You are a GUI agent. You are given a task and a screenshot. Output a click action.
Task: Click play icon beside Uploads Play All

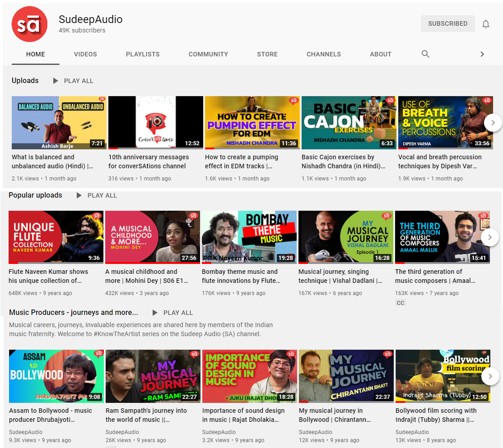click(56, 81)
